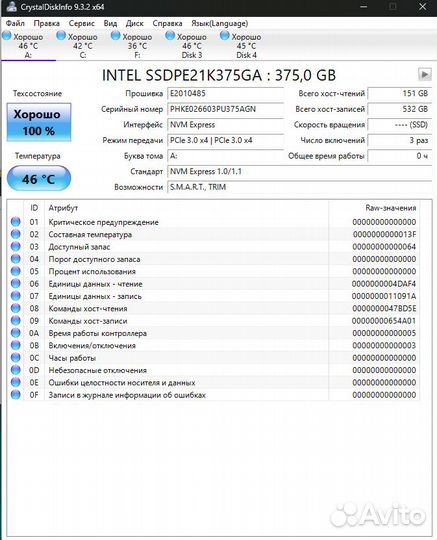Select disk C: tab at 42 °C
The image size is (437, 540).
click(x=83, y=45)
